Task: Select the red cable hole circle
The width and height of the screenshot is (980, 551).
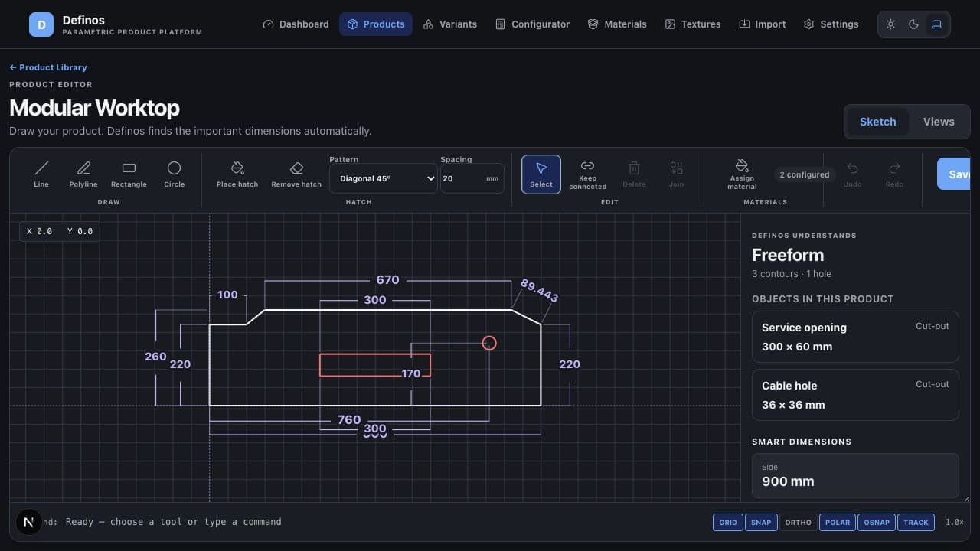Action: tap(489, 343)
